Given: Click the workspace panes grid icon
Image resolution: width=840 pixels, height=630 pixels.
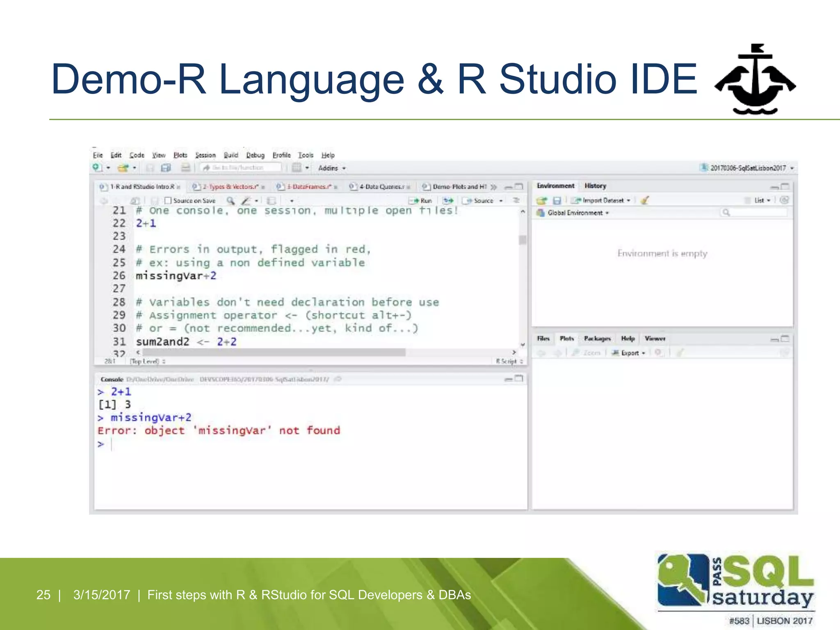Looking at the screenshot, I should tap(297, 168).
